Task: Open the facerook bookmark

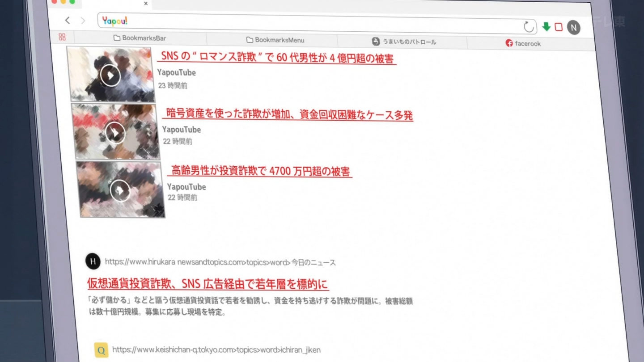Action: [523, 43]
